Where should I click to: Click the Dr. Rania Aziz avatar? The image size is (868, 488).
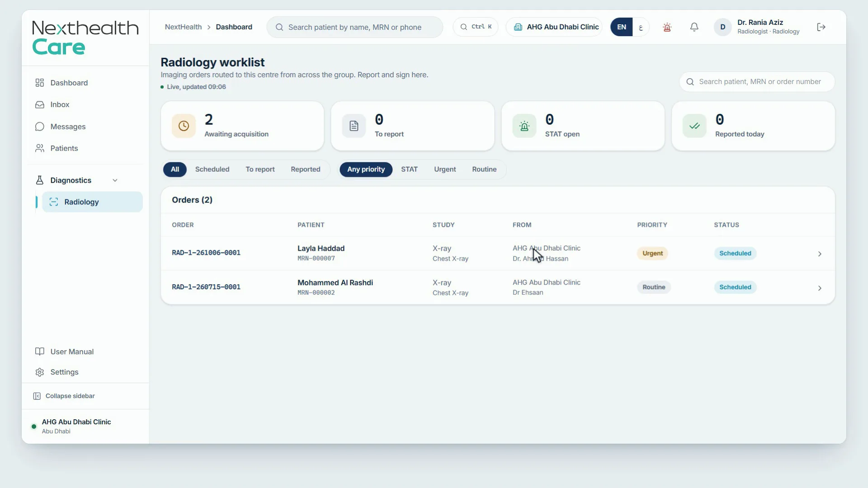[722, 27]
